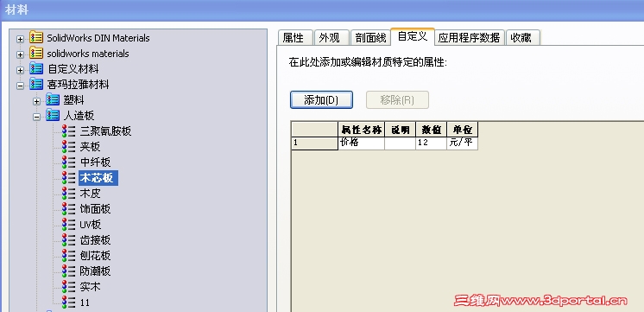The width and height of the screenshot is (644, 312).
Task: Click the 喜玛拉雅材料 library icon
Action: pos(36,85)
